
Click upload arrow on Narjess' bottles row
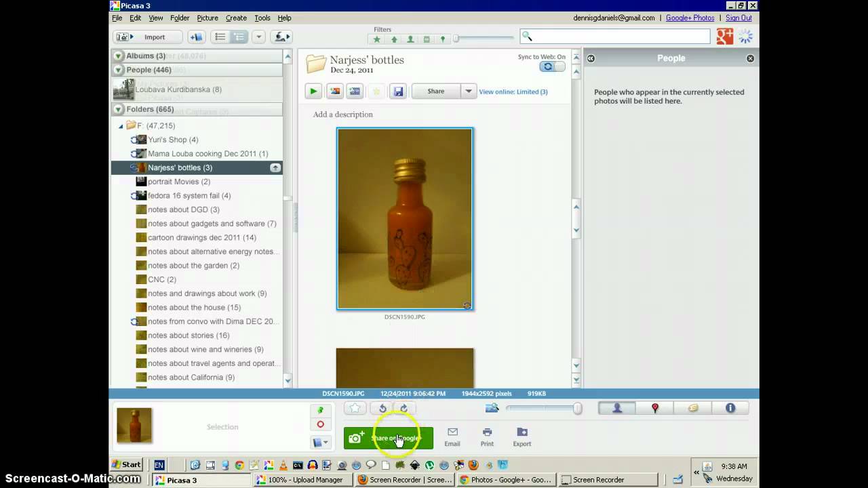[x=275, y=167]
